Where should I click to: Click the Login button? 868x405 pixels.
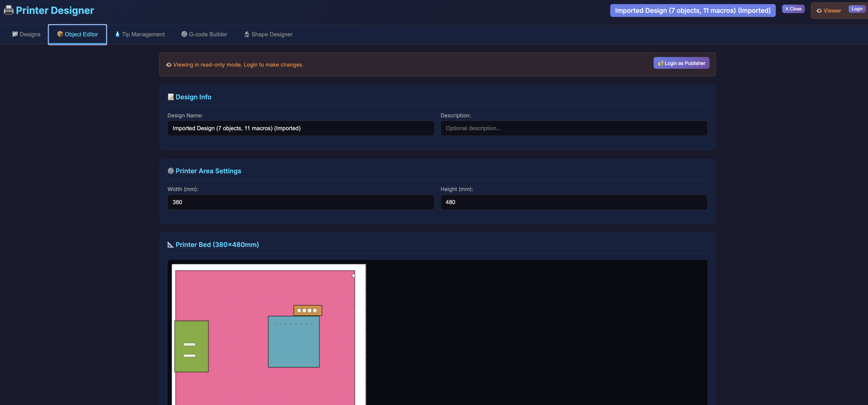pos(857,9)
